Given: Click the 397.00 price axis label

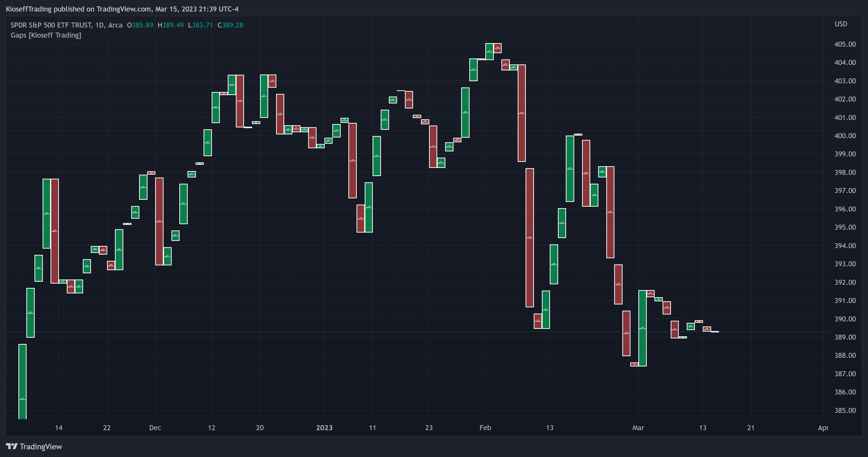Looking at the screenshot, I should (845, 191).
